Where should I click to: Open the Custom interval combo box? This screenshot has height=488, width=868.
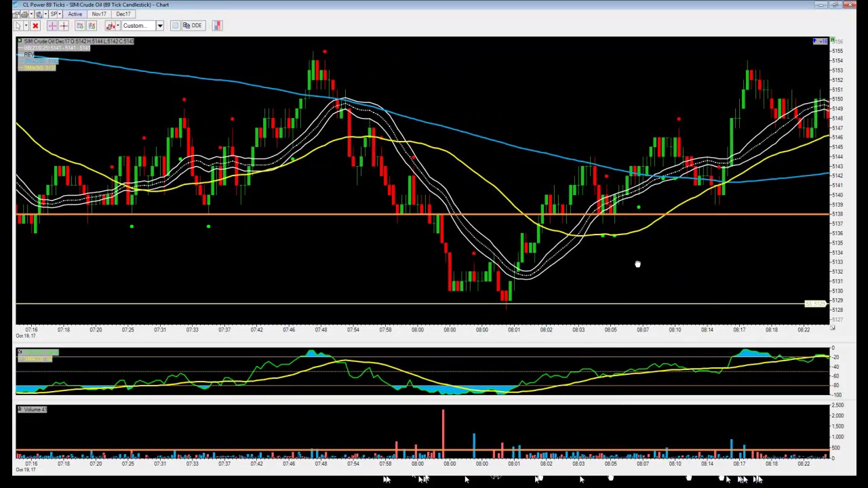[x=160, y=26]
